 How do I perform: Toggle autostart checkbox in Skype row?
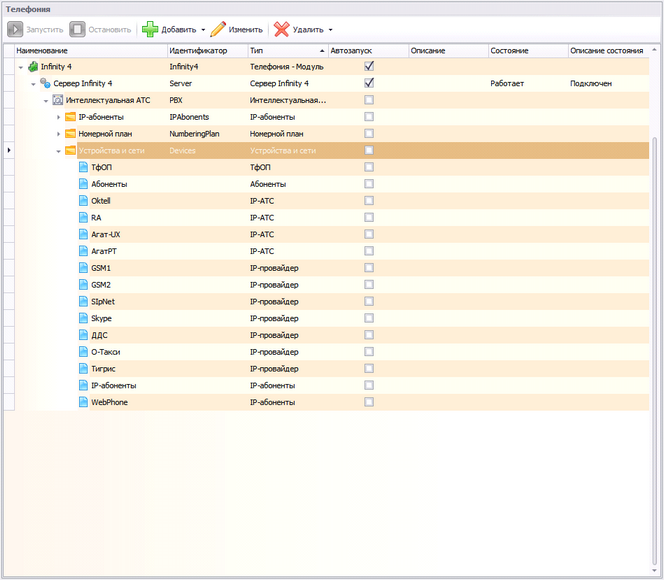tap(369, 318)
